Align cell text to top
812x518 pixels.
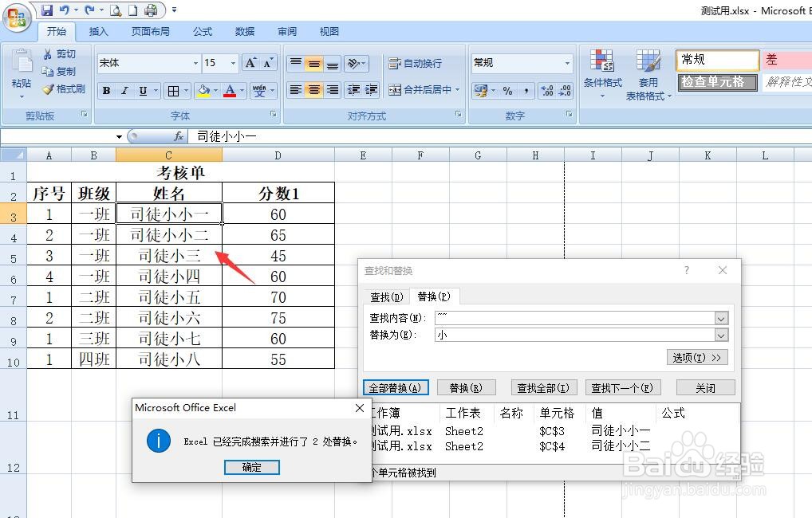tap(296, 63)
